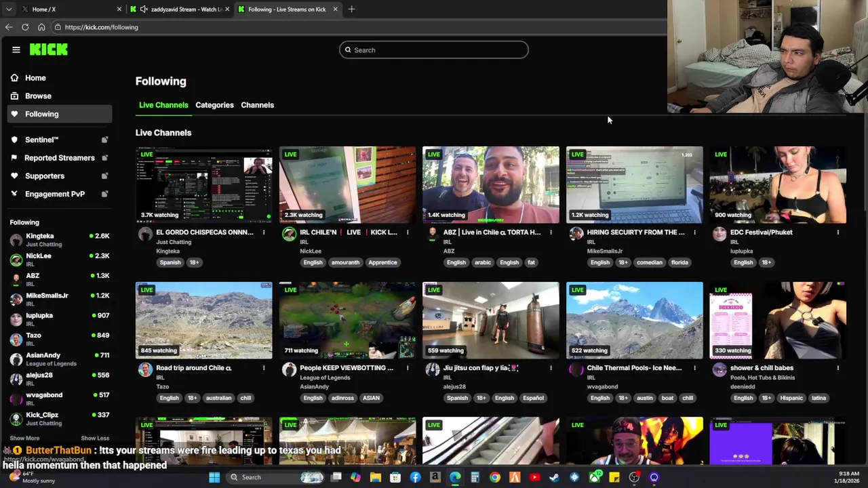Unmute the zaddyzavid Stream tab speaker icon
Image resolution: width=868 pixels, height=488 pixels.
click(144, 9)
